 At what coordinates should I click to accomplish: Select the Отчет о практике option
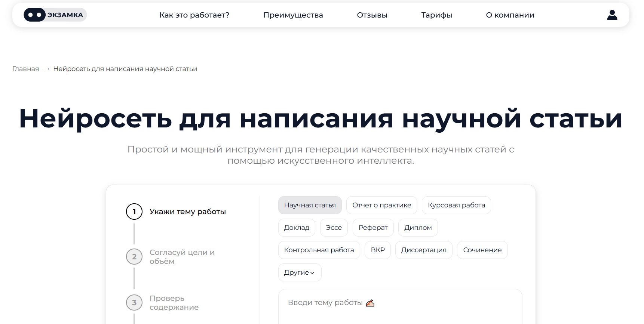click(x=381, y=205)
